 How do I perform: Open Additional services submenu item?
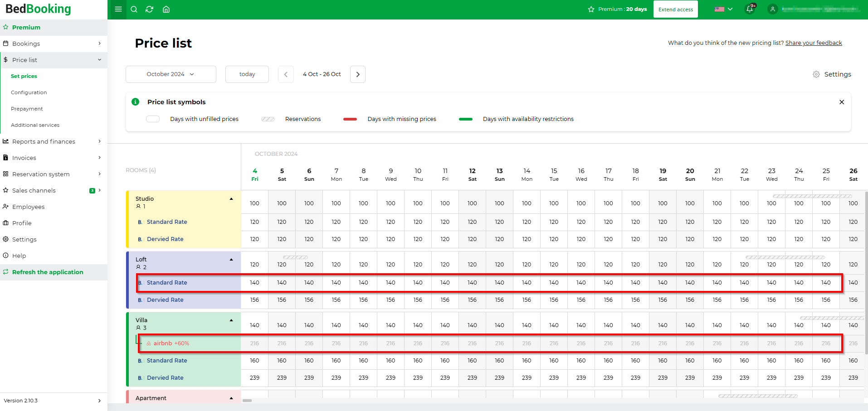[x=35, y=125]
